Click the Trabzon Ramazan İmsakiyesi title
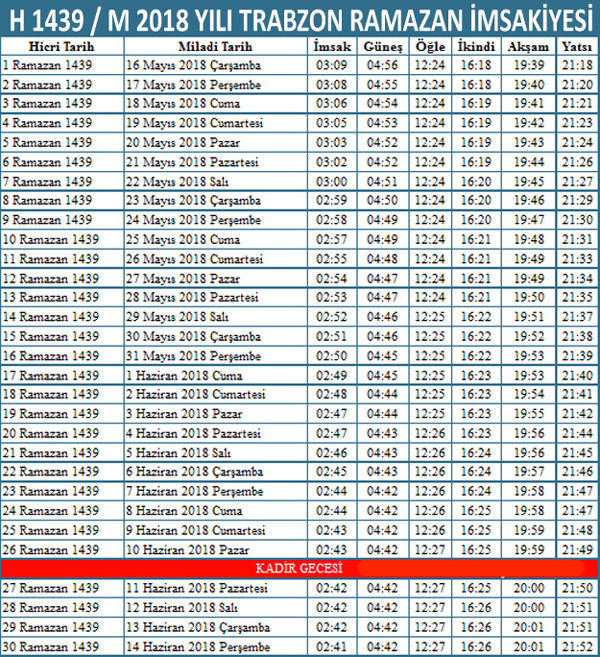Viewport: 600px width, 657px height. 300,18
